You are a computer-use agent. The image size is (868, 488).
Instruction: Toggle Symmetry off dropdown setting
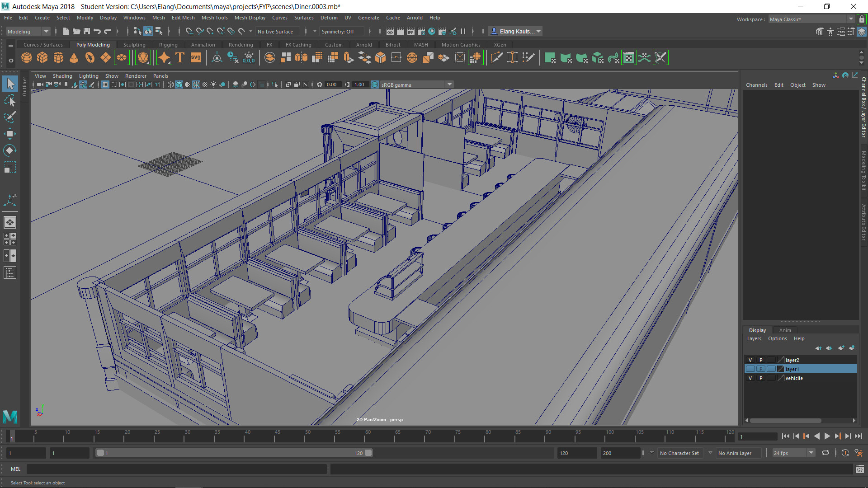click(341, 31)
